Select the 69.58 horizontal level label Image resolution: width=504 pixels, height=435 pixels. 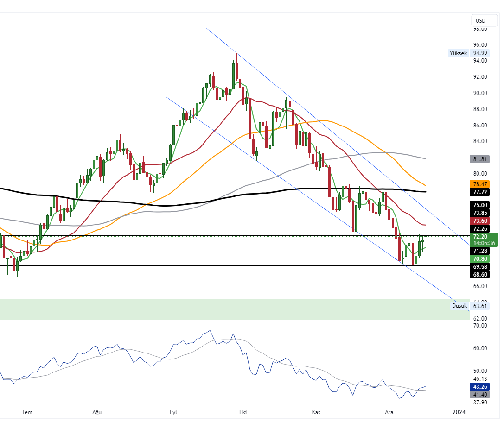click(479, 267)
